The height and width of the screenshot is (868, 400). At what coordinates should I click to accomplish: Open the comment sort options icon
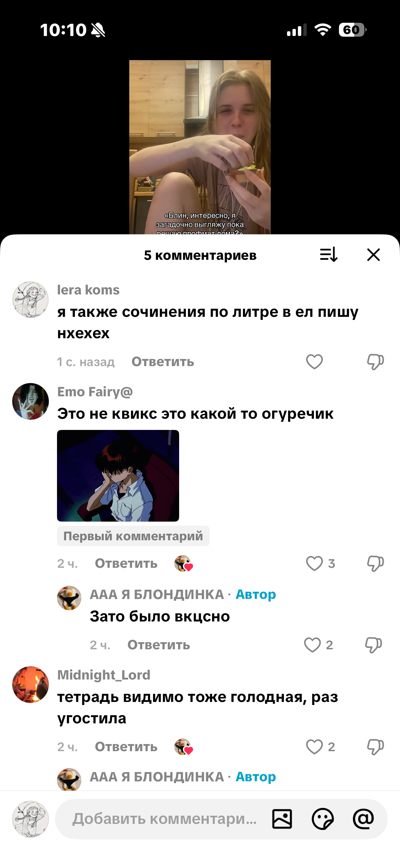pos(328,255)
